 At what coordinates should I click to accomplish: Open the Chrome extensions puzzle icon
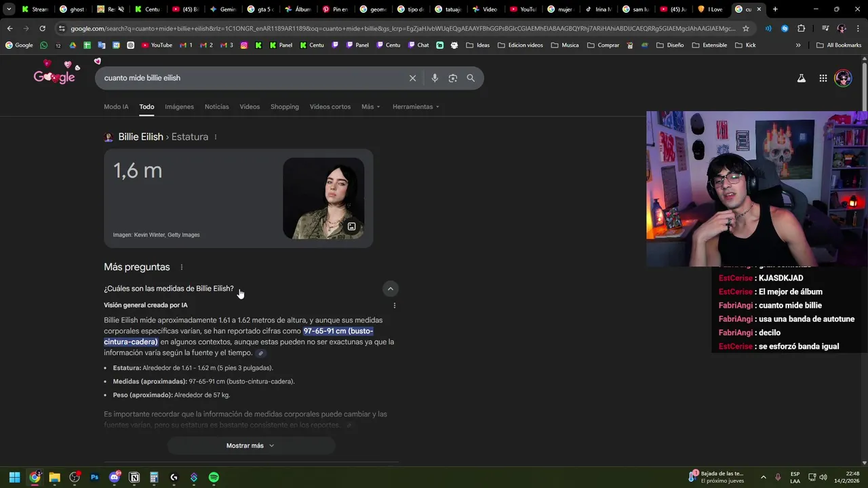802,28
